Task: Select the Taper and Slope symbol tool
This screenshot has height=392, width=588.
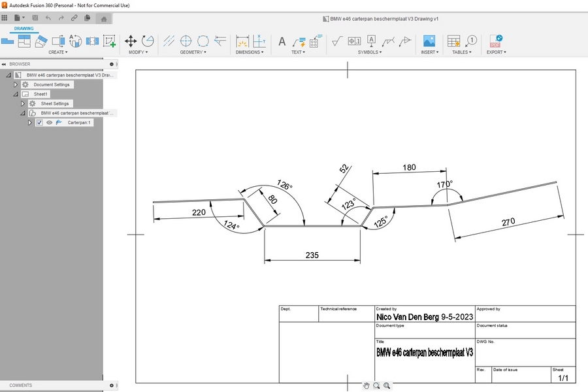Action: point(405,41)
